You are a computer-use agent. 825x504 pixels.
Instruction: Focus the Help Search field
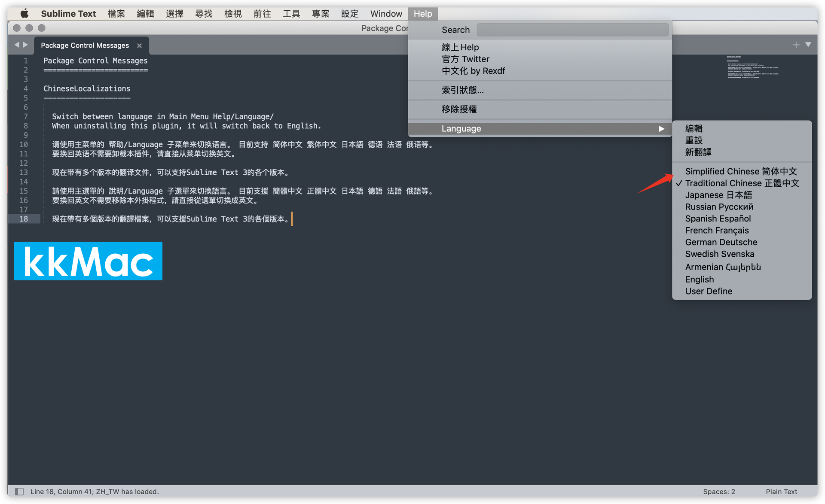pos(572,30)
